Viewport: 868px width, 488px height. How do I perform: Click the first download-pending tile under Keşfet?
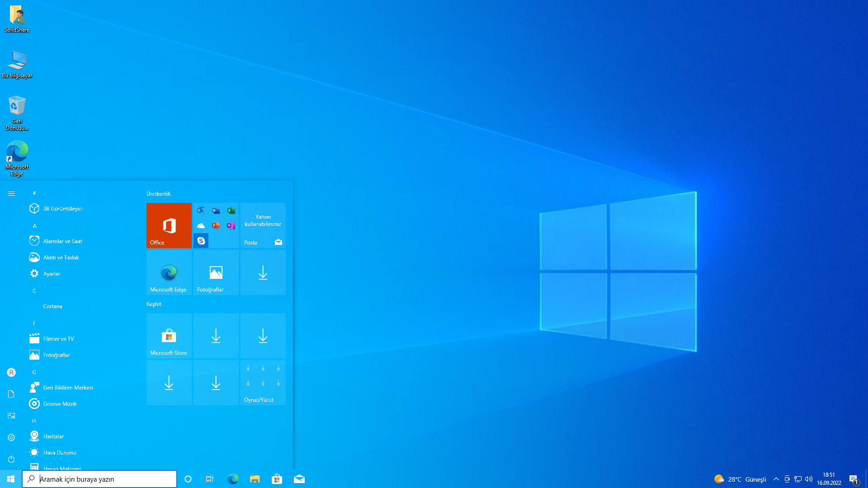click(x=216, y=336)
